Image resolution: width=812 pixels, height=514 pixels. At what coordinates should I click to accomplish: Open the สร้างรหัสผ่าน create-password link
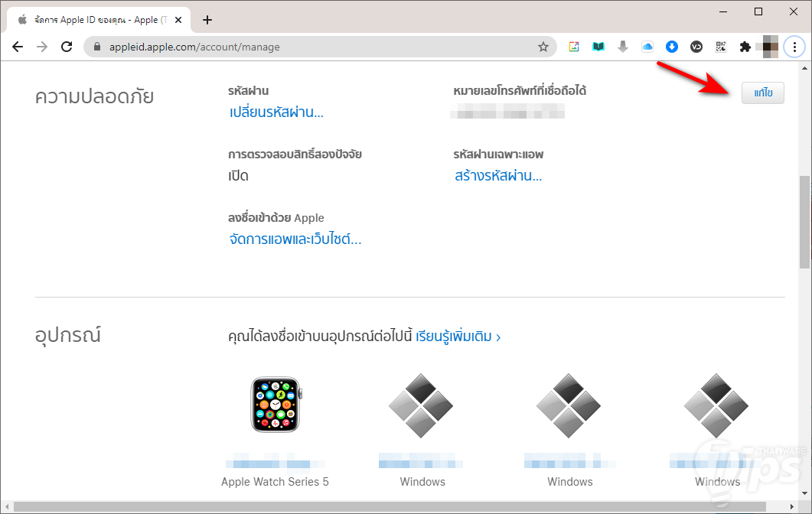click(497, 176)
